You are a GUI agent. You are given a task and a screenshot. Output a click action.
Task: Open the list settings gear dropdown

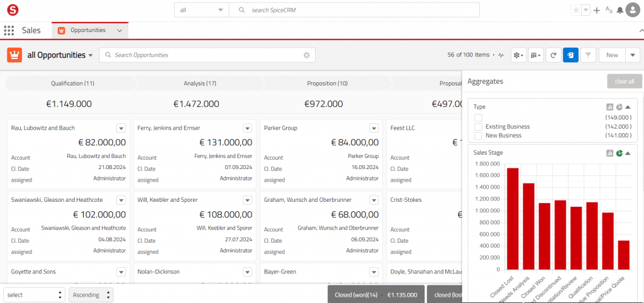(519, 55)
